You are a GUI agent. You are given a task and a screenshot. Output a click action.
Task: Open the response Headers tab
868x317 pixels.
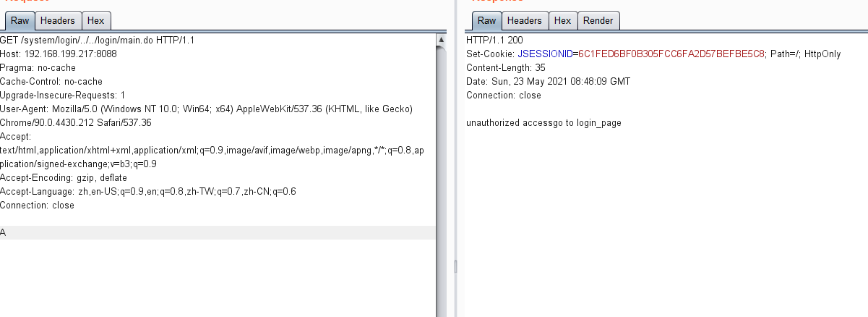click(x=524, y=21)
